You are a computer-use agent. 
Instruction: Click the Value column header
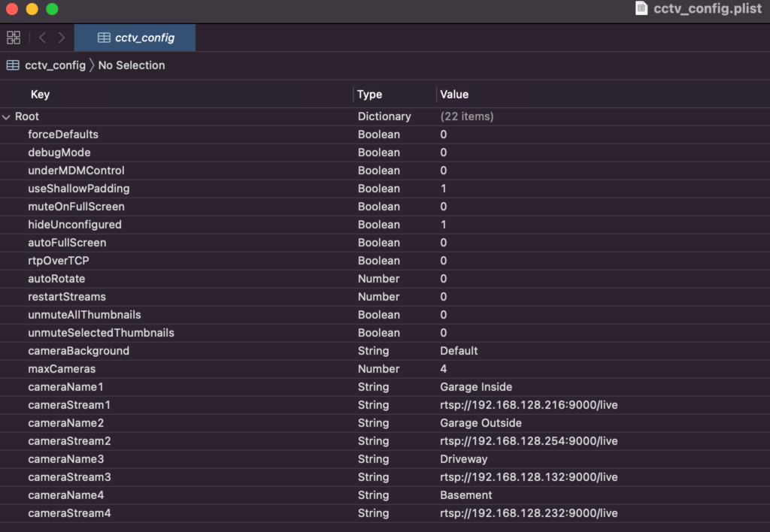click(454, 95)
